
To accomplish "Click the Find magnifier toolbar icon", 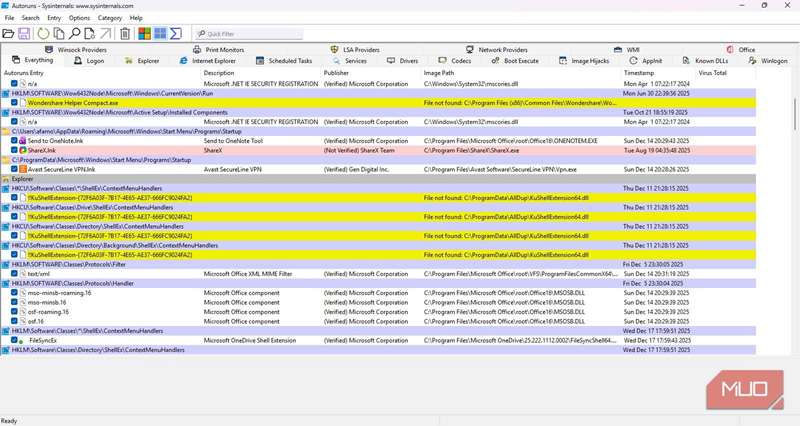I will (x=75, y=34).
